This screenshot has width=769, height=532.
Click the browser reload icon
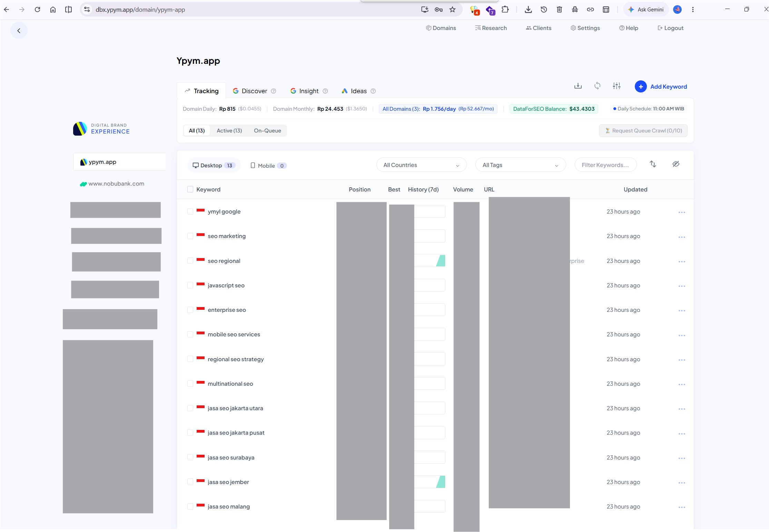tap(37, 10)
